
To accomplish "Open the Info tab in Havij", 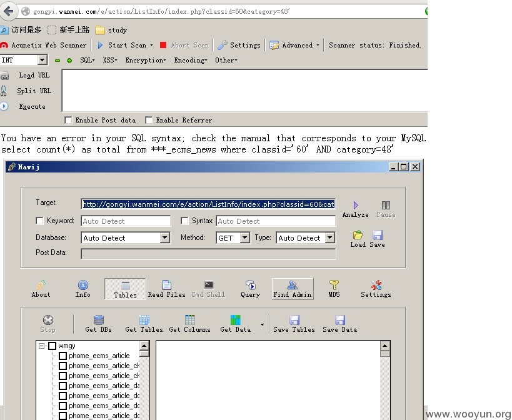I will pos(83,289).
